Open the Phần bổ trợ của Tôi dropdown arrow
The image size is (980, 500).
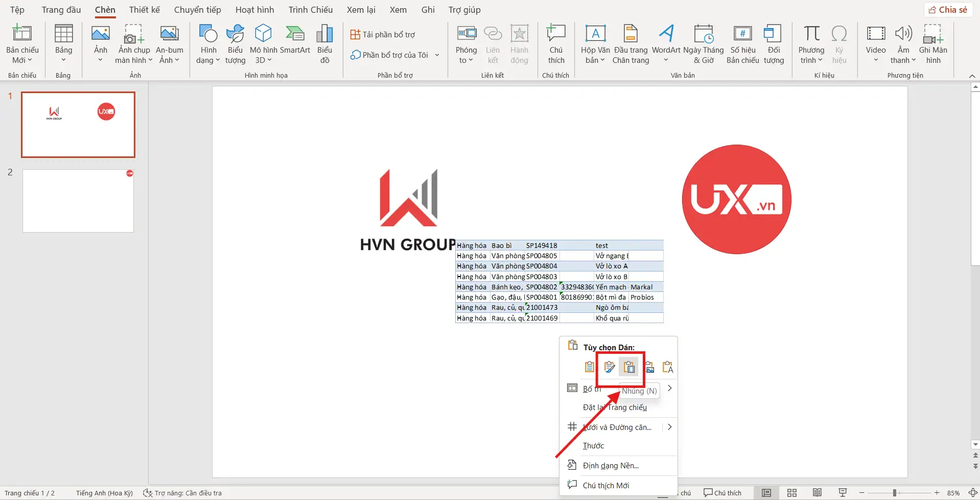437,55
